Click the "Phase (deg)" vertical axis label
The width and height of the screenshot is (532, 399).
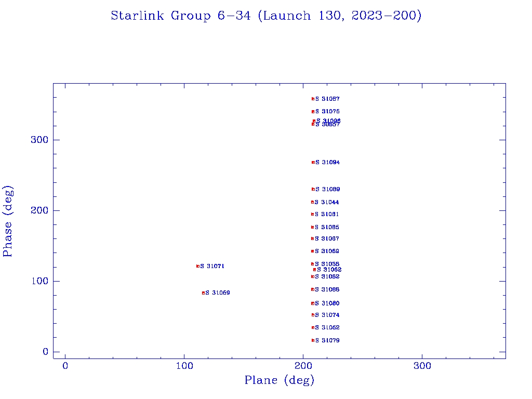[x=7, y=221]
